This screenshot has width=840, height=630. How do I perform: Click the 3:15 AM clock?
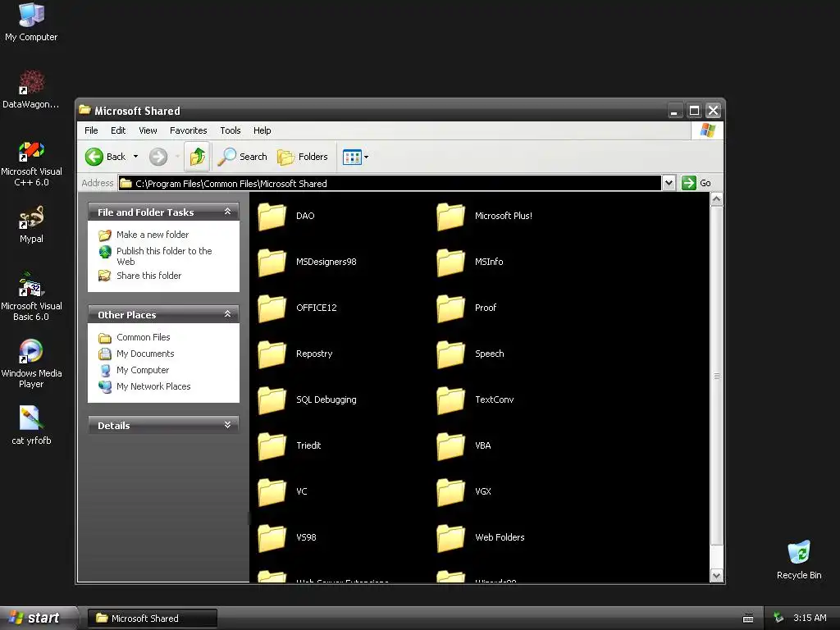click(810, 618)
